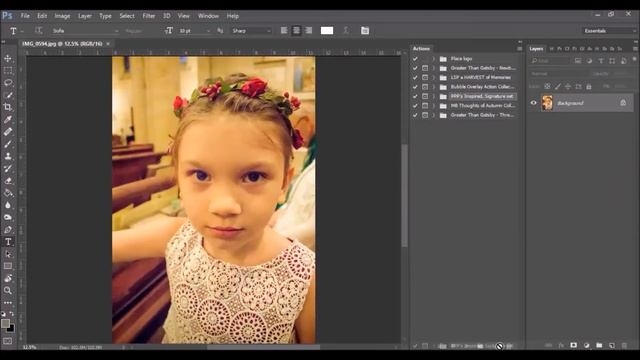Switch to the Actions tab
This screenshot has width=640, height=360.
[x=421, y=49]
